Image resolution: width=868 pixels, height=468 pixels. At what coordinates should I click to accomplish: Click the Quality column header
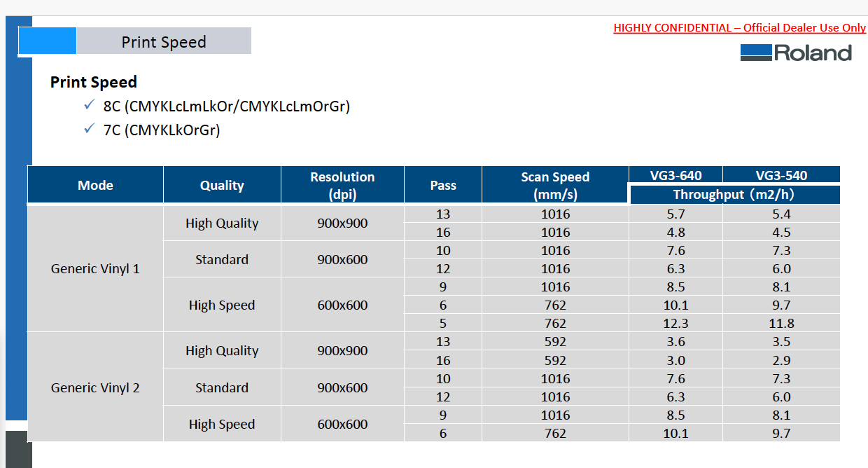[222, 185]
